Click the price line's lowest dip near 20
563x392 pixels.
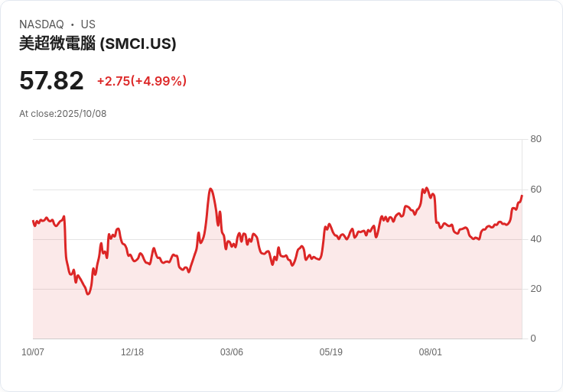click(x=88, y=294)
